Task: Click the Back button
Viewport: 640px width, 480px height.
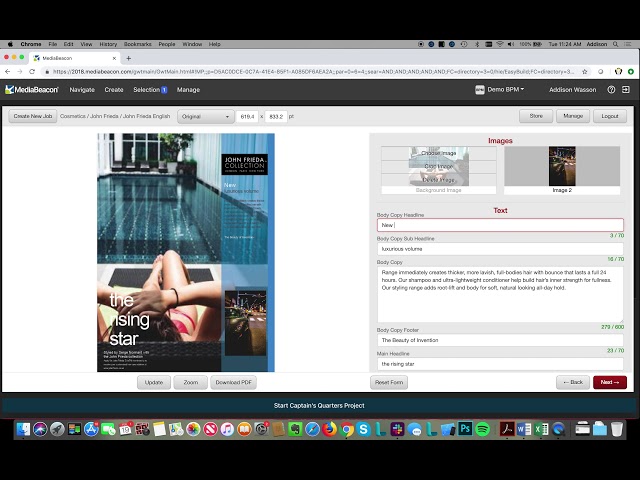Action: point(573,382)
